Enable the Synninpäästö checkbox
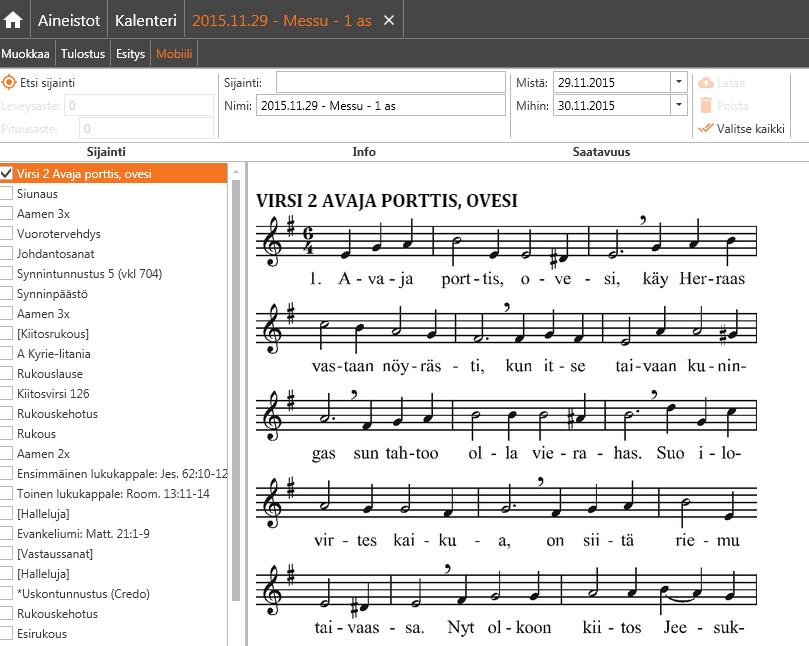This screenshot has width=809, height=646. (x=6, y=294)
